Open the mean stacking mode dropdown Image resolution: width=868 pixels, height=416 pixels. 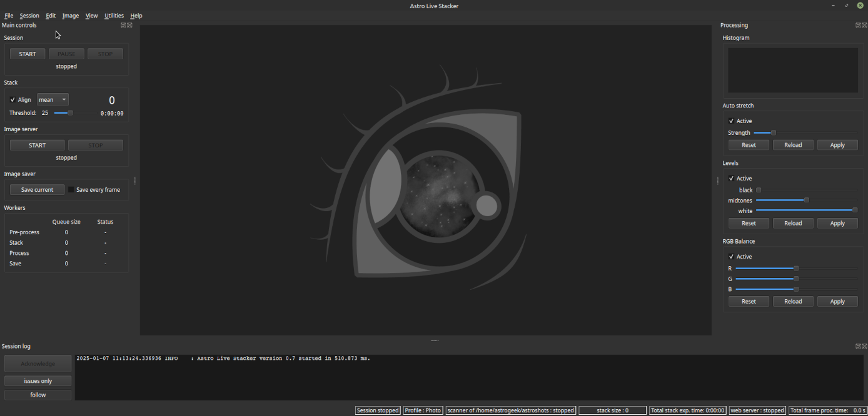(52, 99)
